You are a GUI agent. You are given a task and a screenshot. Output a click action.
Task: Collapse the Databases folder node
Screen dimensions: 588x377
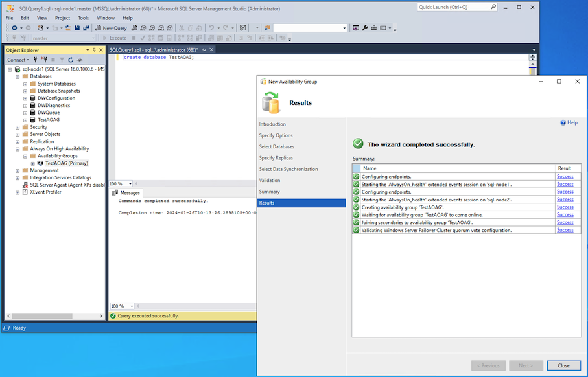pyautogui.click(x=18, y=76)
